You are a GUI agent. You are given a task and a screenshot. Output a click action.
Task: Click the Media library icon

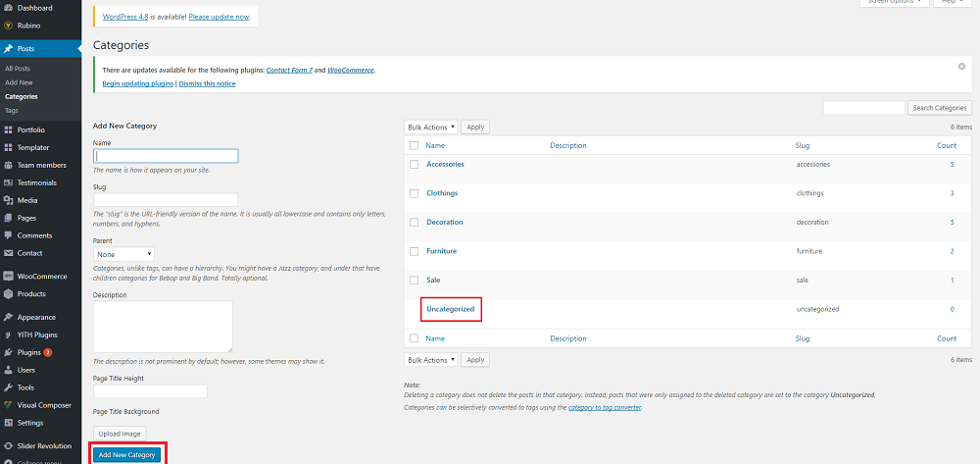8,200
